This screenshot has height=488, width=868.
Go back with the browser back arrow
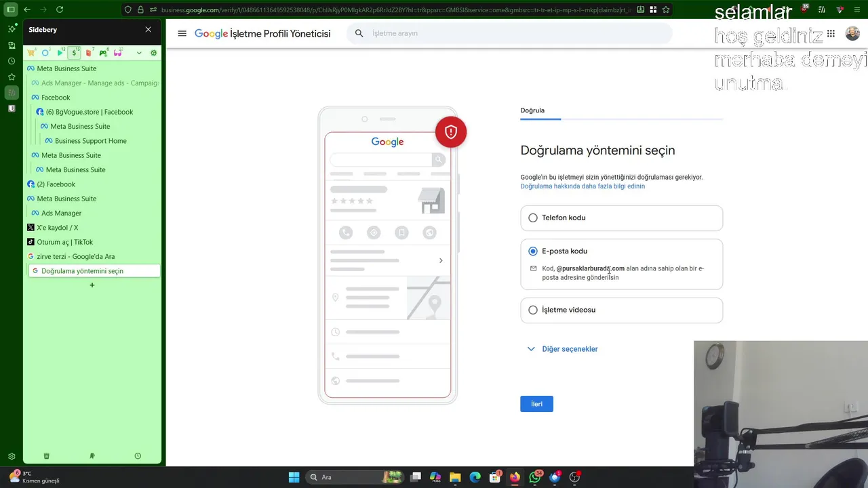click(x=27, y=9)
